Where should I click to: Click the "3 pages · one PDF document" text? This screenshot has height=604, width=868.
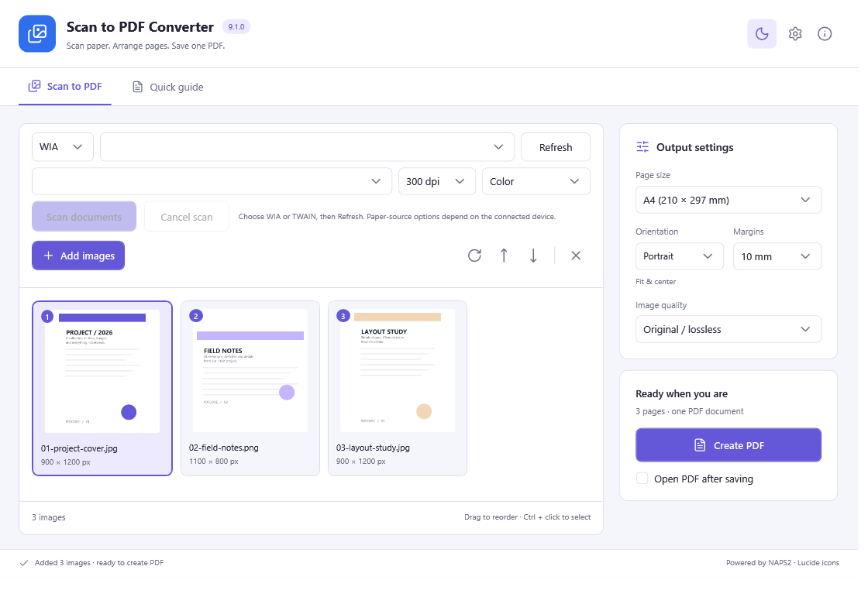(x=689, y=411)
